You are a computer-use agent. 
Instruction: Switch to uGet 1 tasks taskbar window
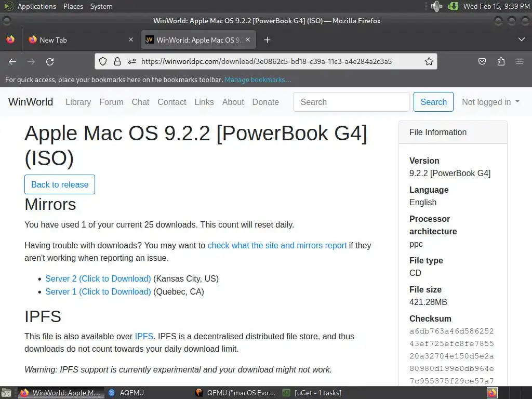pos(312,393)
